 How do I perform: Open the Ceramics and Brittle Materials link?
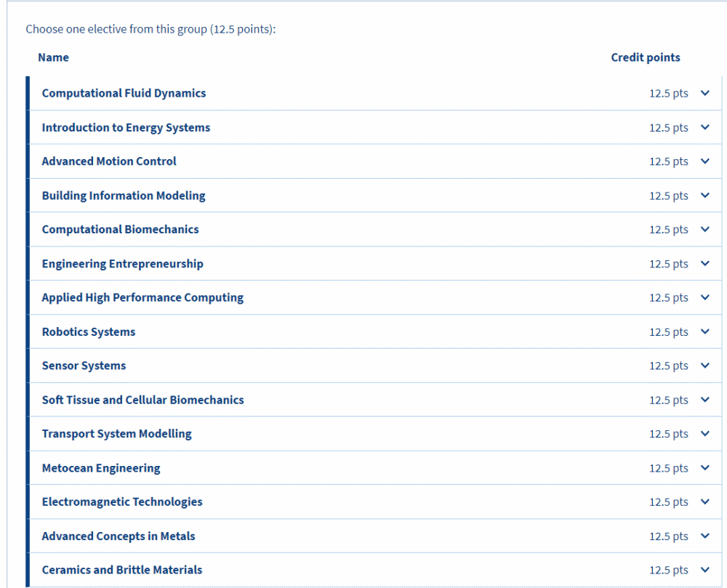122,570
